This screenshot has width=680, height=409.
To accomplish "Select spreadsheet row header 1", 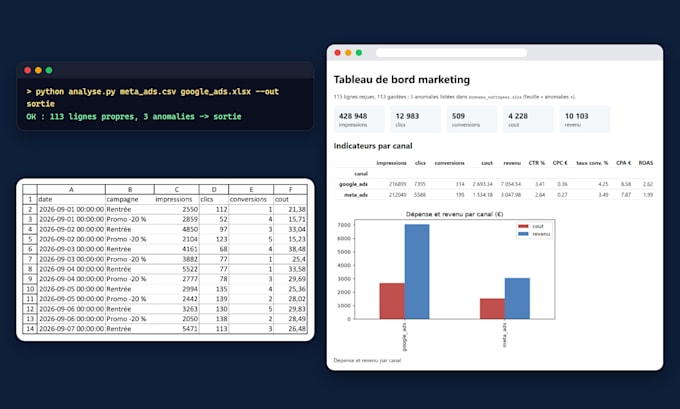I will pos(30,199).
